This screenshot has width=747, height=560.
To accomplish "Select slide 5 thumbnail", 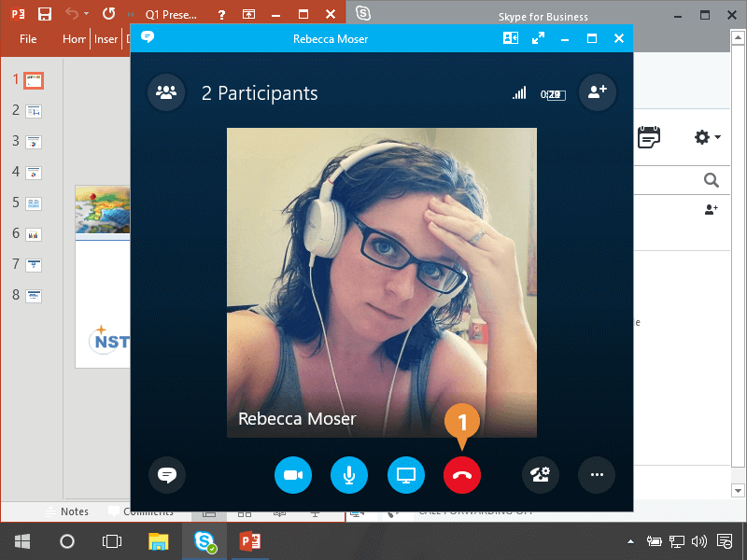I will pyautogui.click(x=34, y=203).
